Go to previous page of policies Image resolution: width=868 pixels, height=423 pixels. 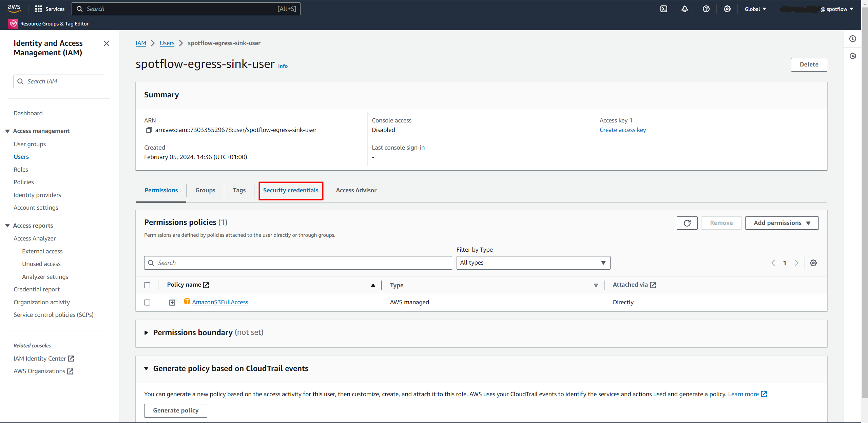pos(773,263)
